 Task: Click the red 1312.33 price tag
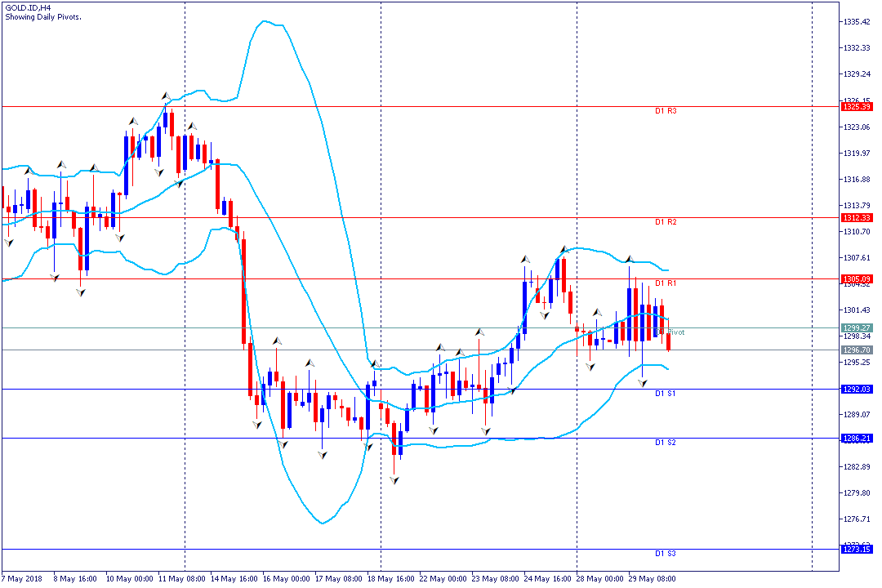(856, 217)
